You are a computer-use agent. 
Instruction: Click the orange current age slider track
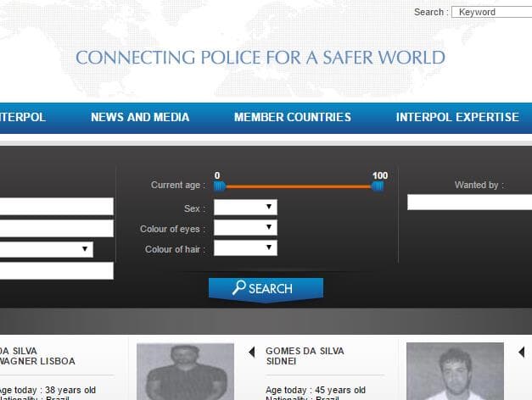298,186
